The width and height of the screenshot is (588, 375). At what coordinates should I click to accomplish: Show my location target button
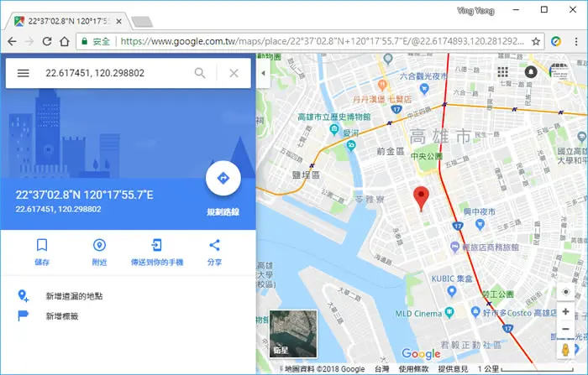tap(566, 291)
